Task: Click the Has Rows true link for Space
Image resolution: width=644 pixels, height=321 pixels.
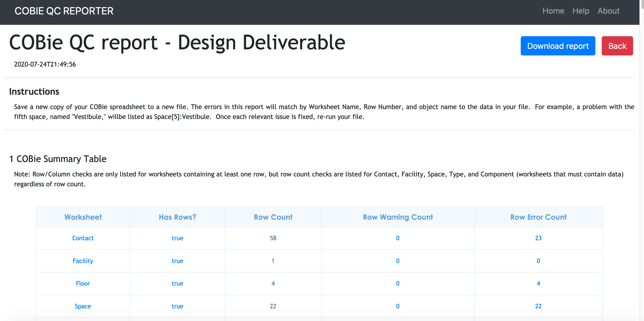Action: pos(177,306)
